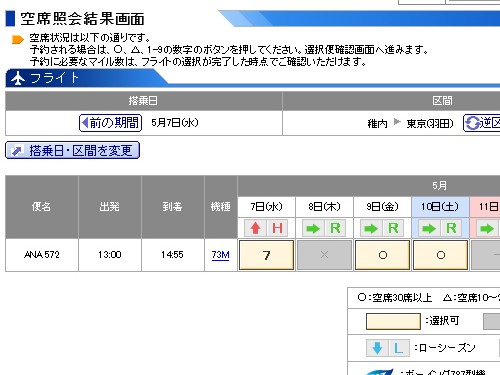Click the green arrow icon under 8日(木)
The height and width of the screenshot is (375, 500).
[313, 228]
